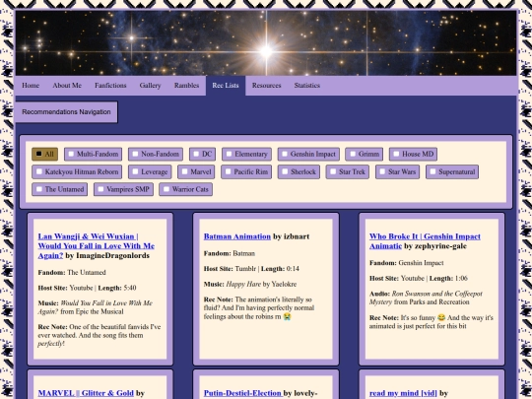Open the read my mind [vid] link
The height and width of the screenshot is (399, 532).
[x=403, y=393]
